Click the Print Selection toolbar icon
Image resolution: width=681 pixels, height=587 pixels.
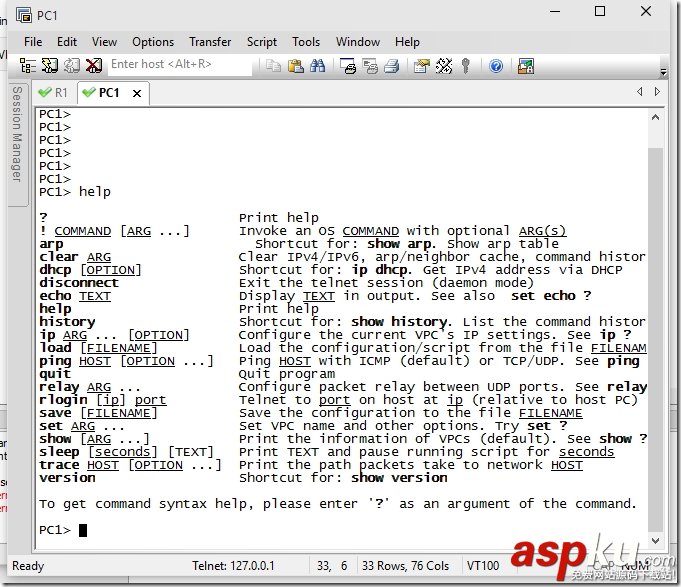370,66
